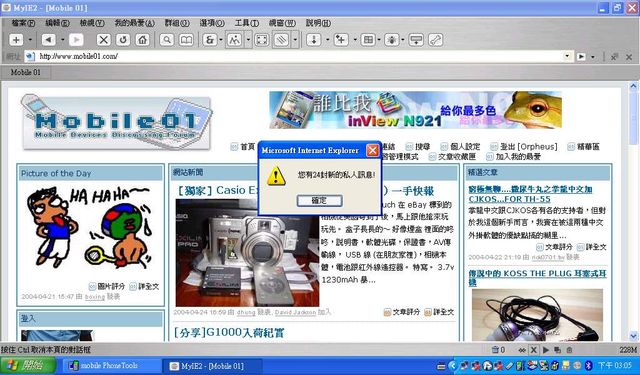Open the dropdown next to the new tab icon
640x375 pixels.
pyautogui.click(x=30, y=40)
